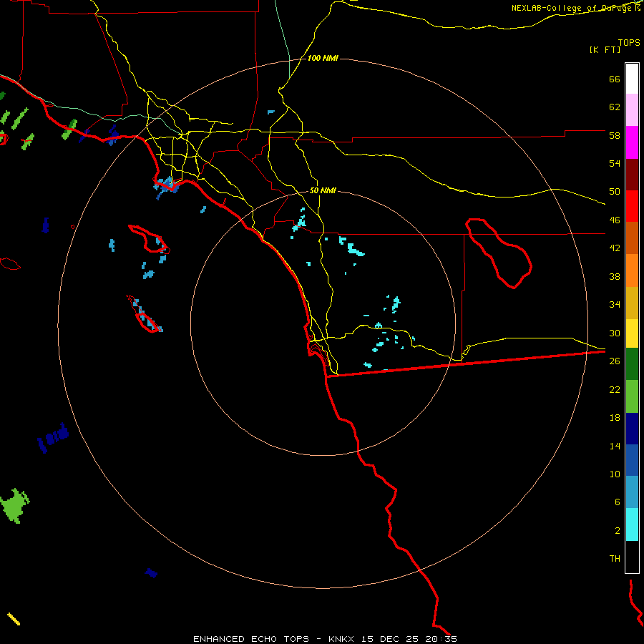Image resolution: width=644 pixels, height=644 pixels.
Task: Click the medium blue legend swatch
Action: pos(632,460)
